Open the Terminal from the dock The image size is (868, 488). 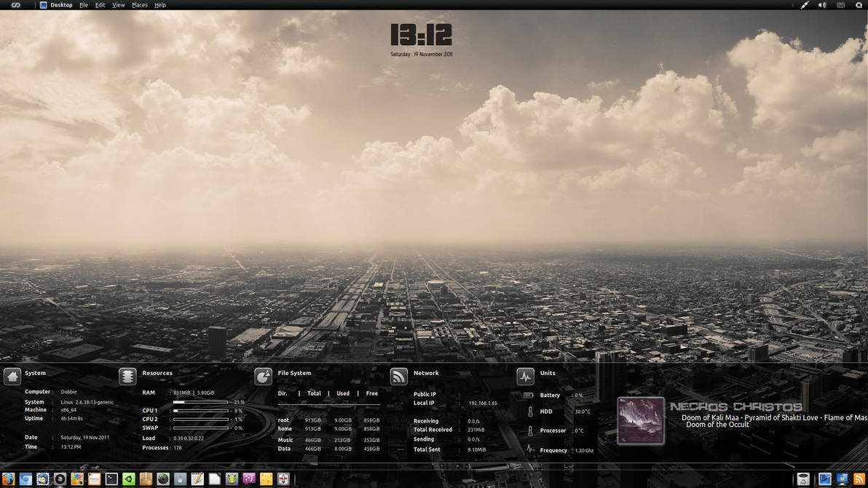(x=111, y=479)
